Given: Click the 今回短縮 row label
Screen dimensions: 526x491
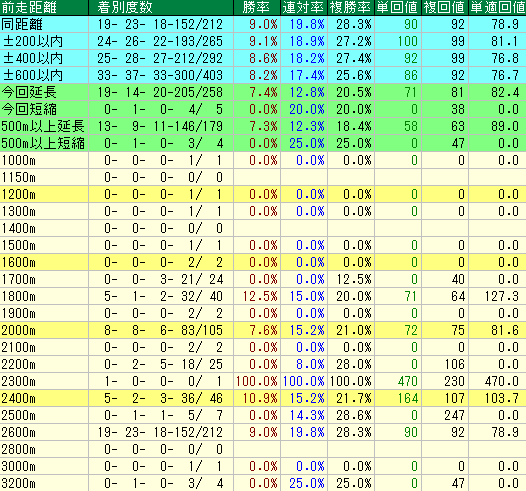Looking at the screenshot, I should [29, 109].
